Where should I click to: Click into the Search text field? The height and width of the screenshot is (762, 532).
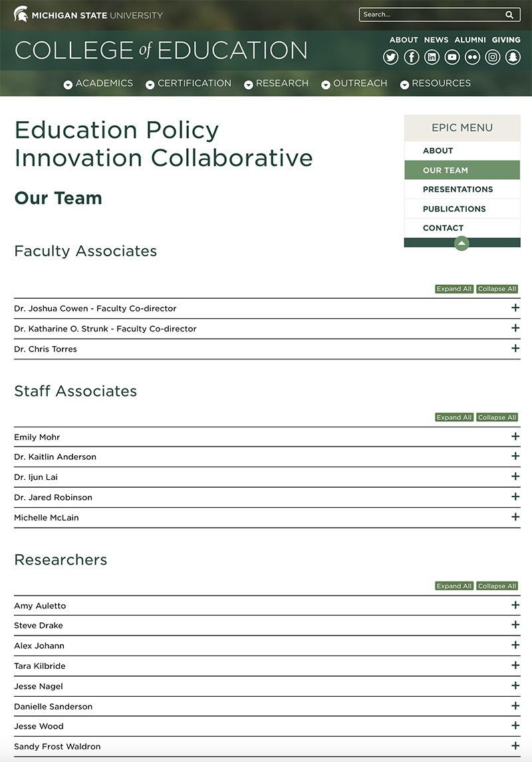point(432,15)
